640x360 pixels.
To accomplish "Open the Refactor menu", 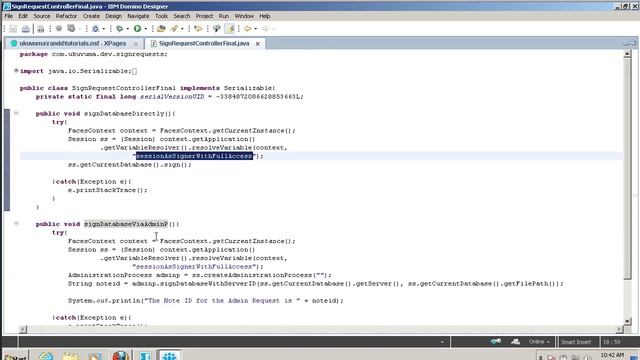I will [66, 16].
